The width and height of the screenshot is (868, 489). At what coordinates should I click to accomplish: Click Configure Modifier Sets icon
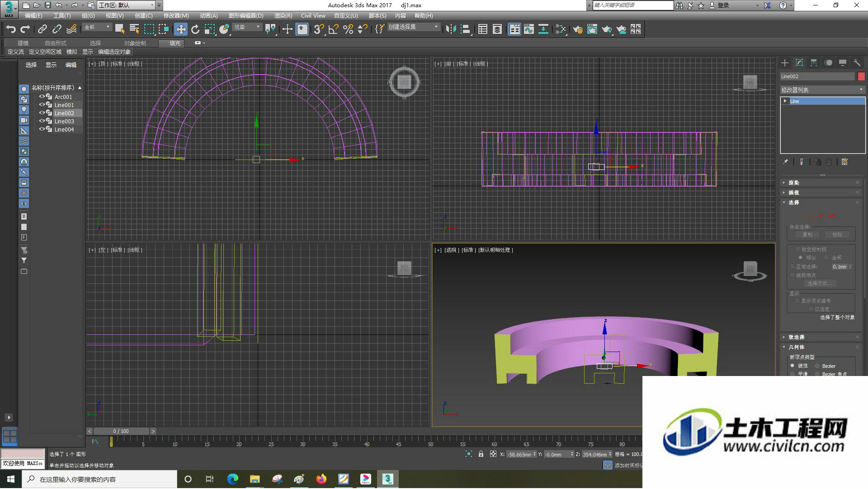coord(844,162)
